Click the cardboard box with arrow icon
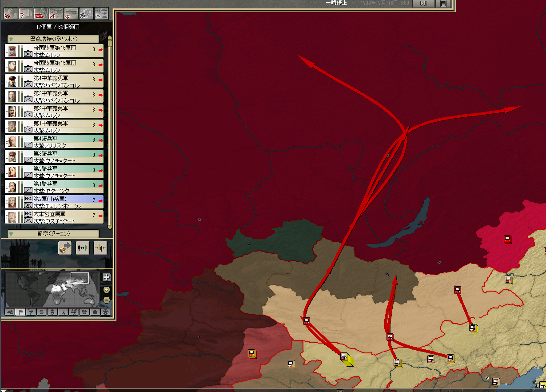 click(65, 248)
